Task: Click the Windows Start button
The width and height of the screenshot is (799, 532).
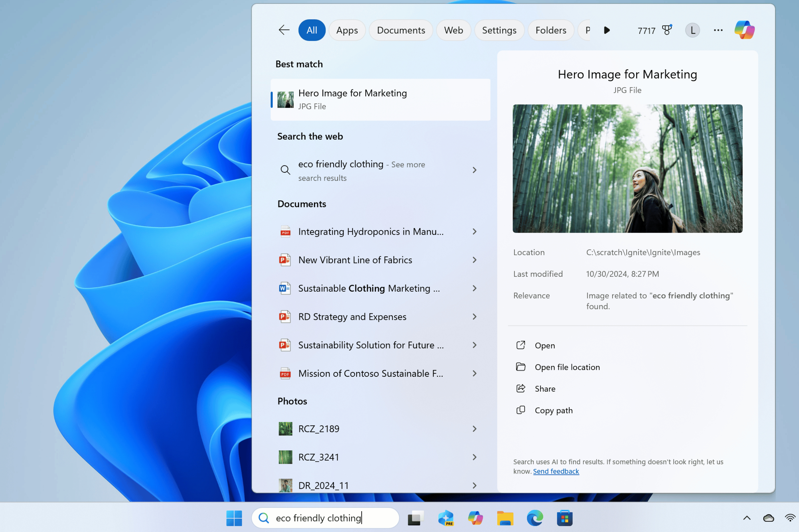Action: [x=234, y=518]
